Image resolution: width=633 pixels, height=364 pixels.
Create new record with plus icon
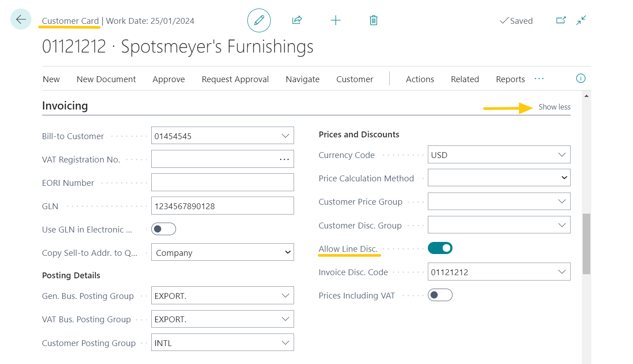pyautogui.click(x=335, y=20)
